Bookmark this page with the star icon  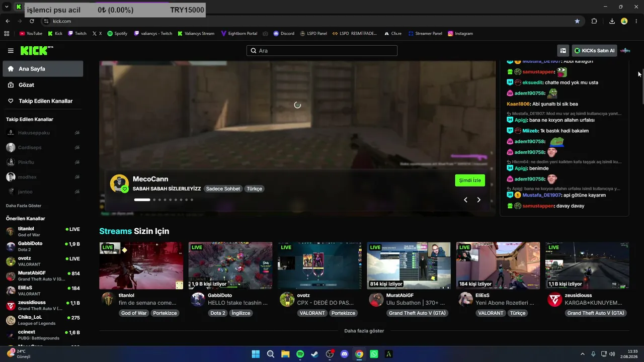coord(577,21)
